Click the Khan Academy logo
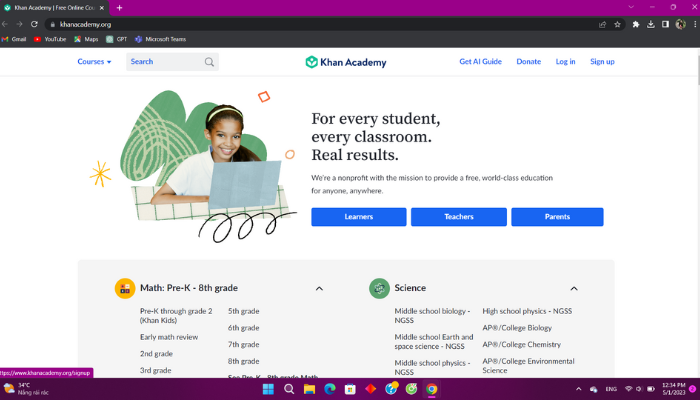700x400 pixels. [346, 62]
